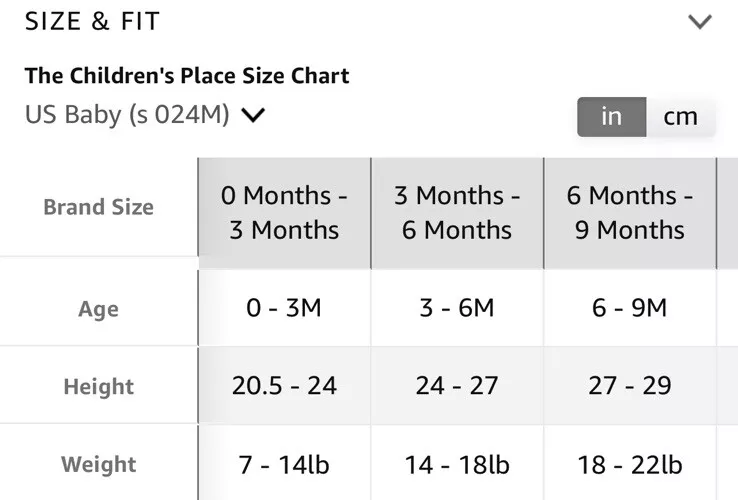The height and width of the screenshot is (500, 738).
Task: Collapse the Size & Fit section chevron
Action: tap(700, 22)
